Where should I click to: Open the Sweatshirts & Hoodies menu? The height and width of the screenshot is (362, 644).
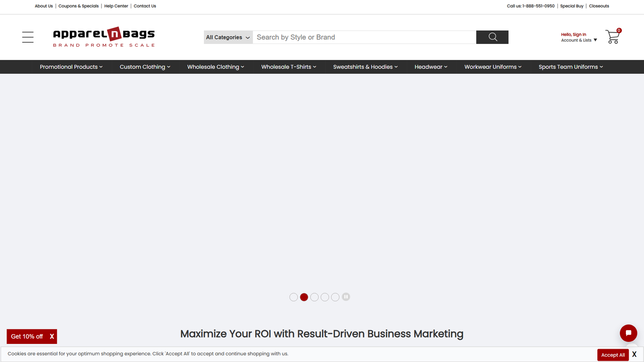point(365,67)
